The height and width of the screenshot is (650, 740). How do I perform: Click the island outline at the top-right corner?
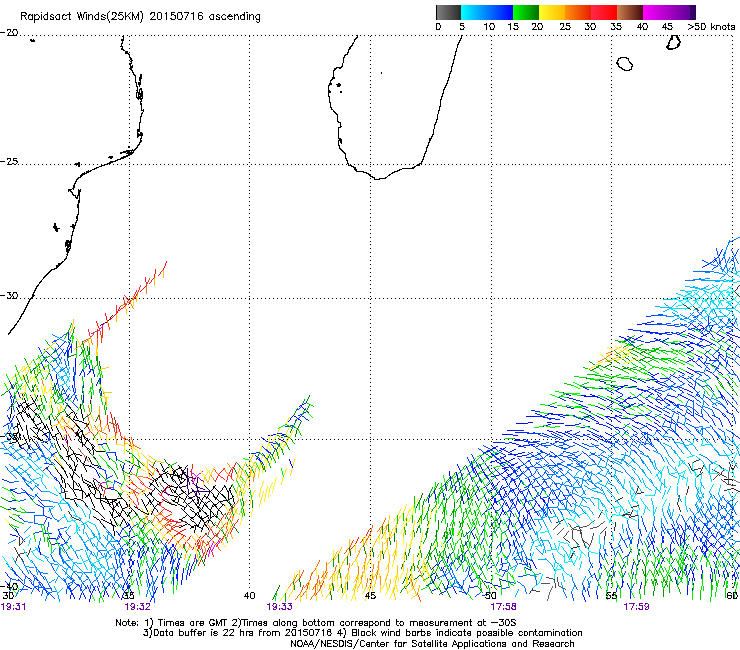(x=673, y=43)
